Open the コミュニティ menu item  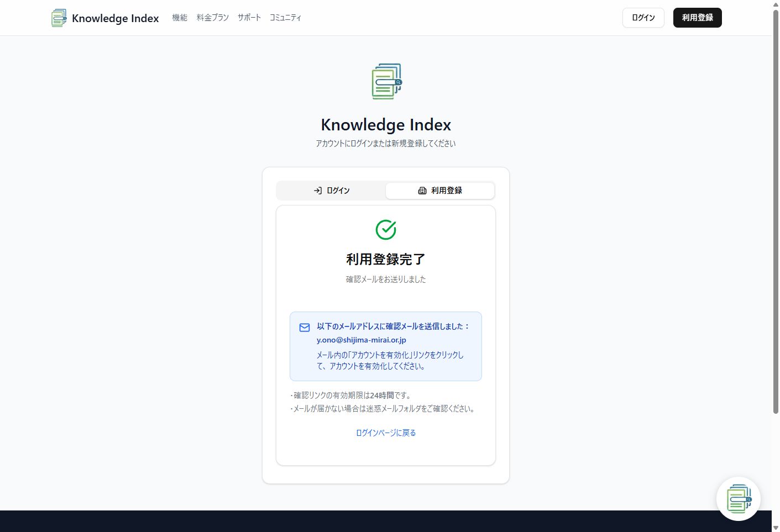coord(285,18)
